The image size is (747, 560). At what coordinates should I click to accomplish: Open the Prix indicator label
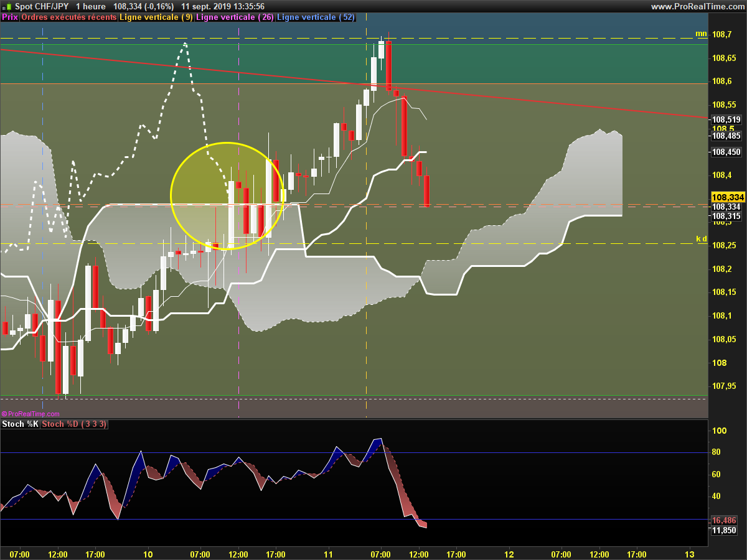(x=10, y=17)
